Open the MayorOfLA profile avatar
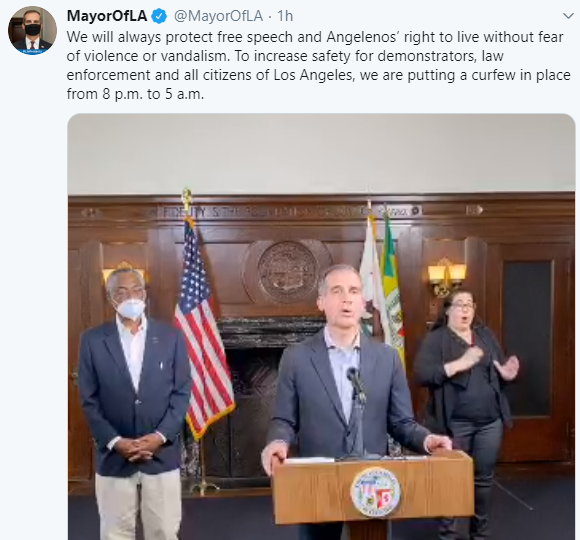 coord(33,30)
